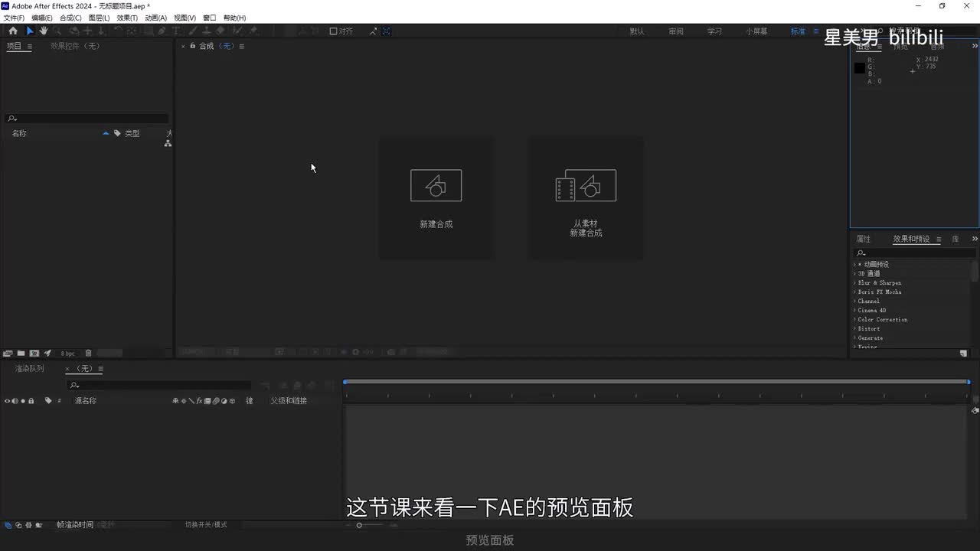Expand the Cinema 4D category
The height and width of the screenshot is (551, 980).
(855, 310)
